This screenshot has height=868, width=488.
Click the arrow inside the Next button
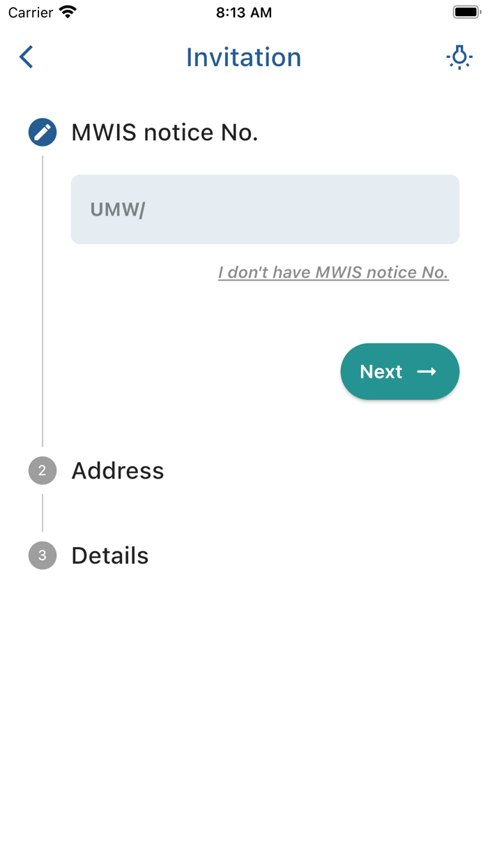(x=427, y=372)
